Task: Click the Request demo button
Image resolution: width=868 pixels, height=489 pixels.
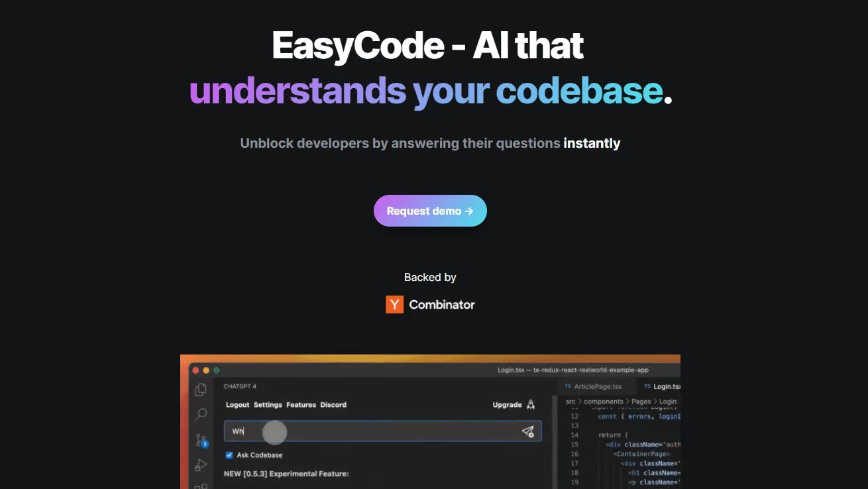Action: coord(430,211)
